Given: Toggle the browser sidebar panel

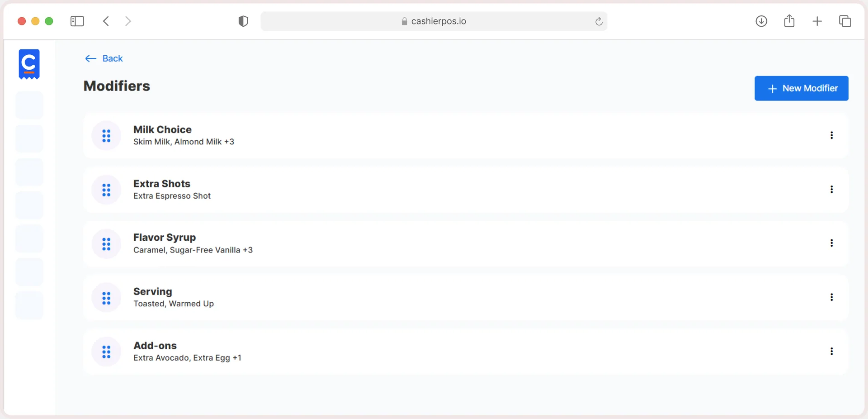Looking at the screenshot, I should (x=77, y=21).
